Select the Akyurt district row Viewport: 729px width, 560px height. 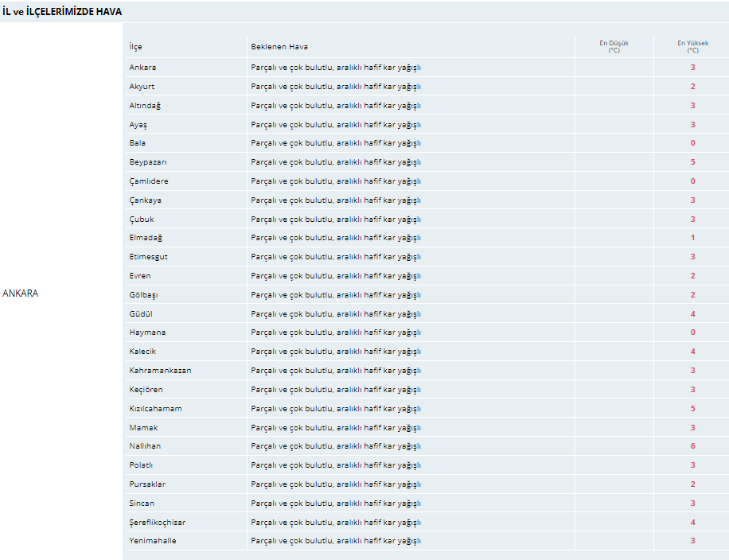(427, 87)
